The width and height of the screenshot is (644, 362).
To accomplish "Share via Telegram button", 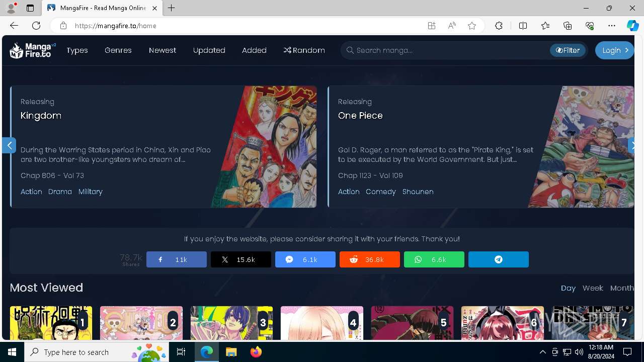I will click(x=499, y=259).
